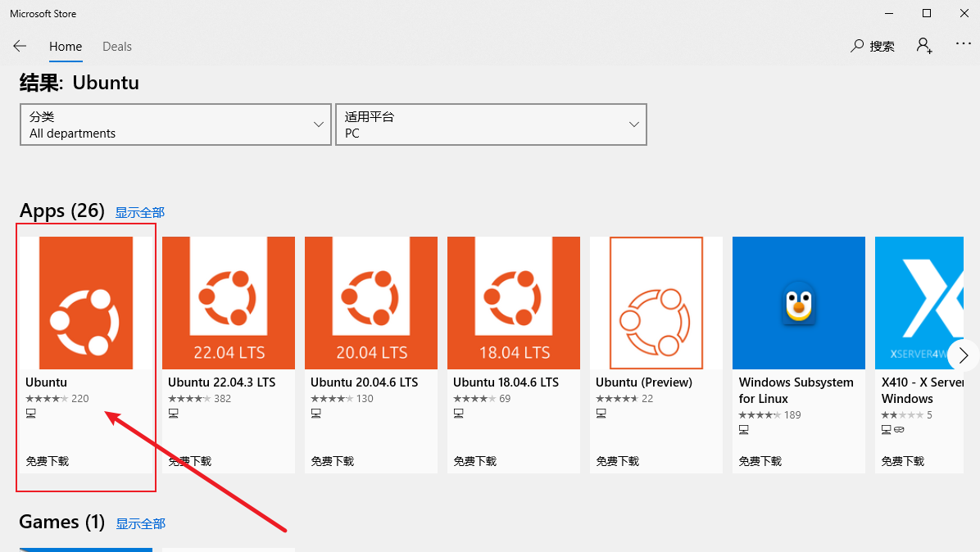Maximize the Microsoft Store window
The image size is (980, 552).
point(927,13)
